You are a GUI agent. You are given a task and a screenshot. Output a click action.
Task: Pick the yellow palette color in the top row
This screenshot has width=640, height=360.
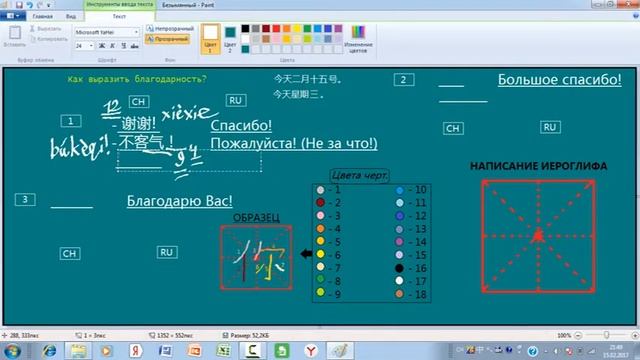click(297, 28)
